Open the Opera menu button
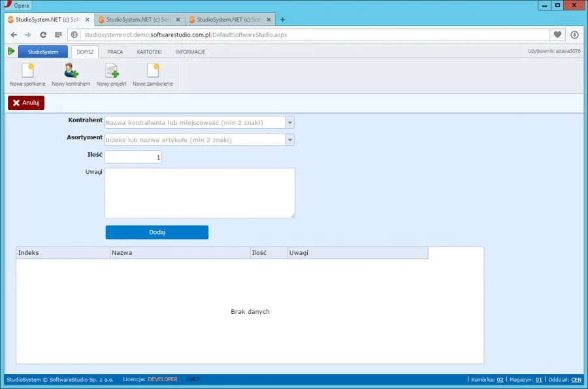 coord(17,5)
